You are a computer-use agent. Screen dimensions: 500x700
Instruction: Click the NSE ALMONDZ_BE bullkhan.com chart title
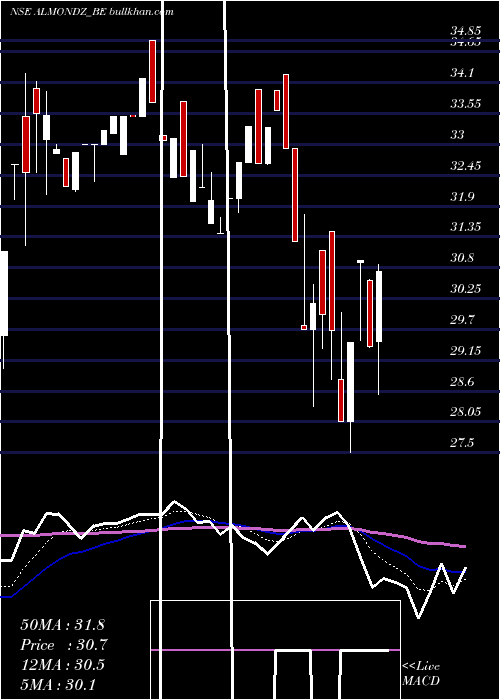[x=92, y=12]
